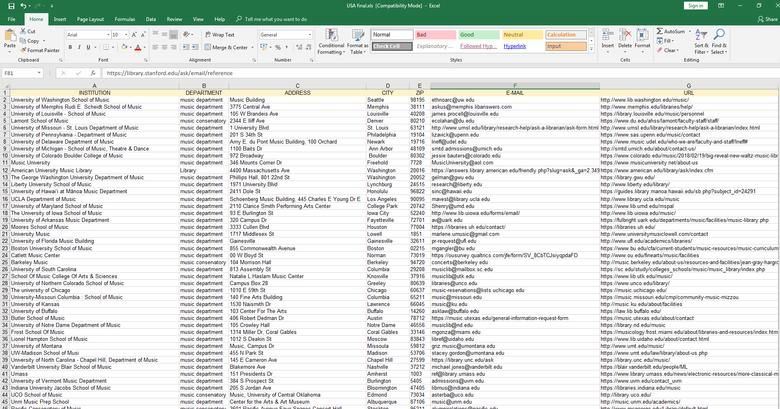780x409 pixels.
Task: Select column F header
Action: (x=515, y=86)
